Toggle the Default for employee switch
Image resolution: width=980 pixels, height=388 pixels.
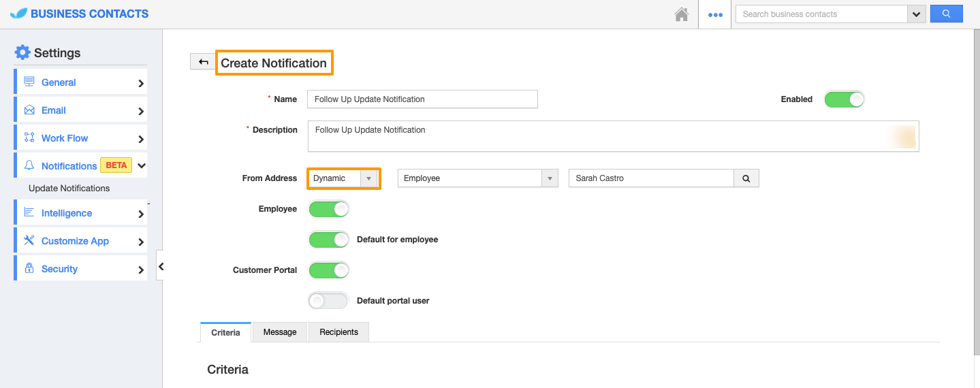(329, 240)
